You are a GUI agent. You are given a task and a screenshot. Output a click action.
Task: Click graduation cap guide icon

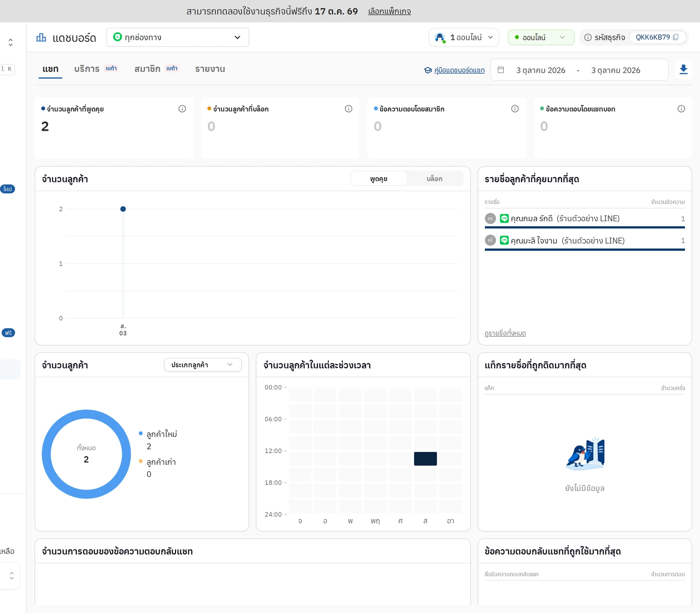point(428,70)
